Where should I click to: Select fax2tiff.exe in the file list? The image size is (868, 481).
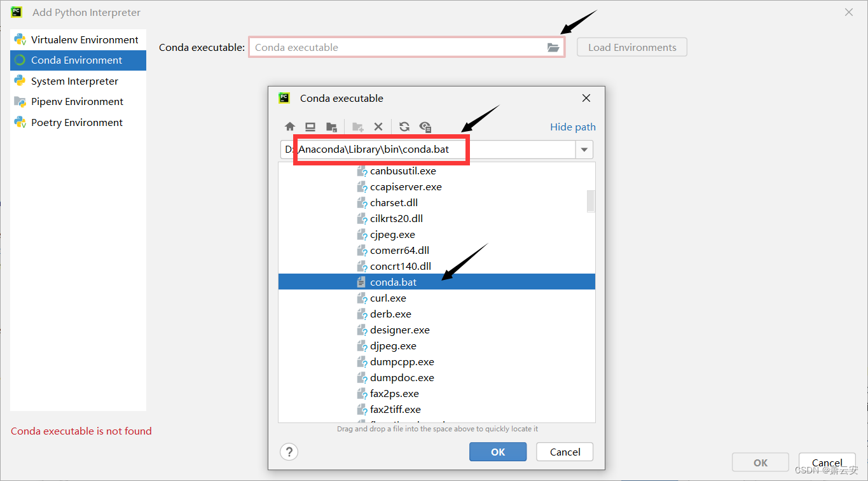436,409
